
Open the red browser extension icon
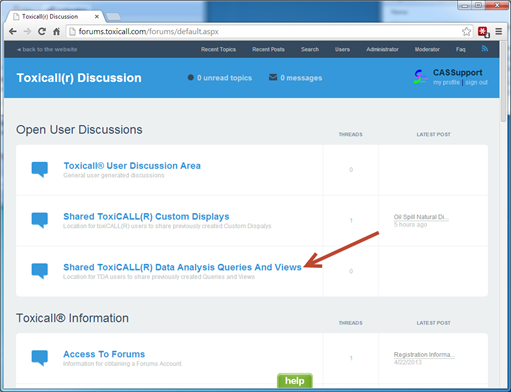(483, 32)
